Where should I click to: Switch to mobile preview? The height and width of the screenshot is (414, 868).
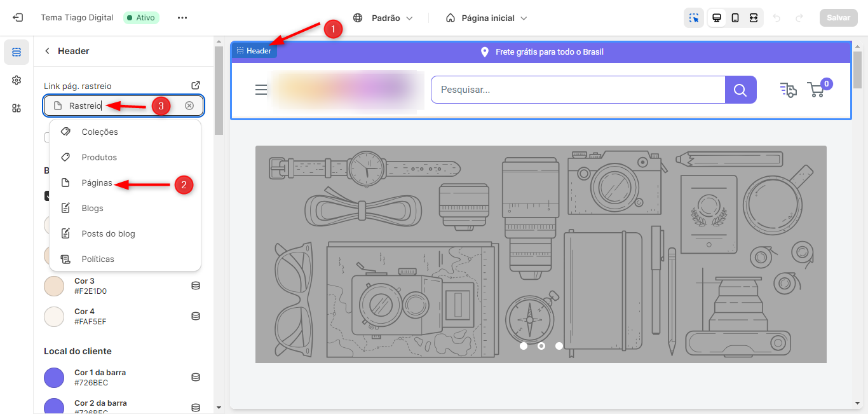735,18
